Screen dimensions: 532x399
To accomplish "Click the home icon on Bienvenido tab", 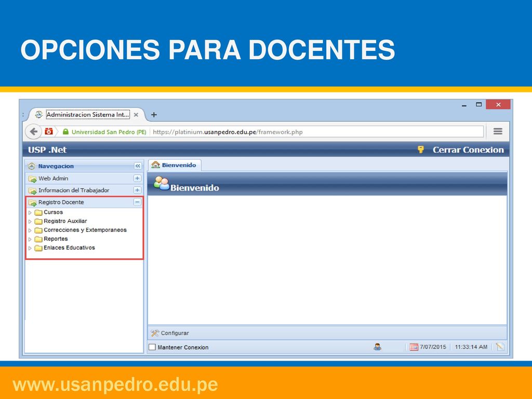I will pos(155,165).
